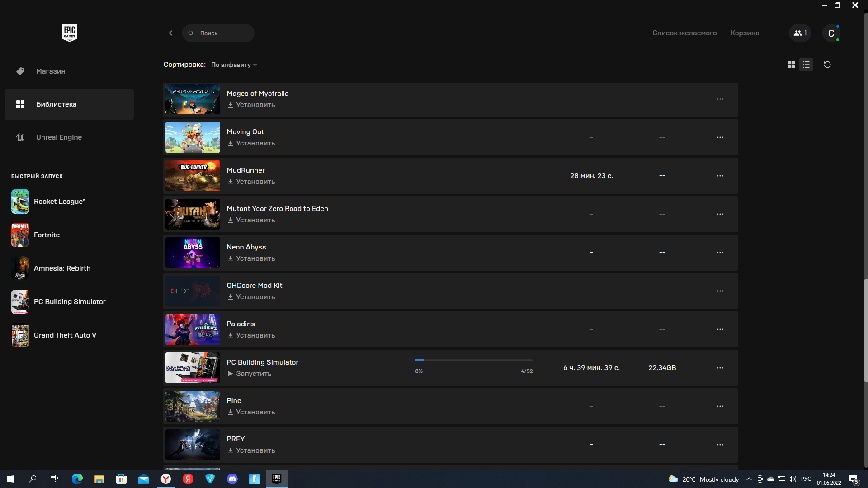Open File Explorer from the taskbar

[x=99, y=479]
